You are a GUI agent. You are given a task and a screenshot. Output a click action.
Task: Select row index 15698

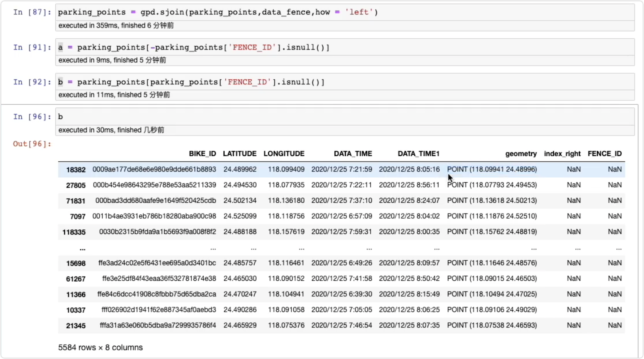point(76,263)
